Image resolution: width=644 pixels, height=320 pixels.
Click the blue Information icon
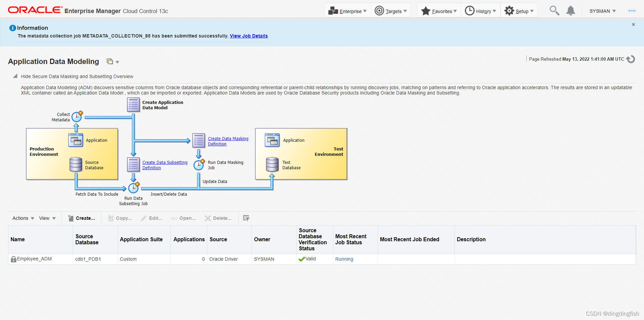point(13,28)
